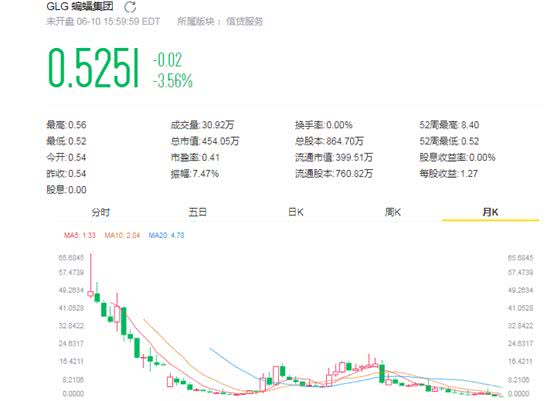This screenshot has width=554, height=401.
Task: Click the percent change -3.56%
Action: pyautogui.click(x=173, y=81)
